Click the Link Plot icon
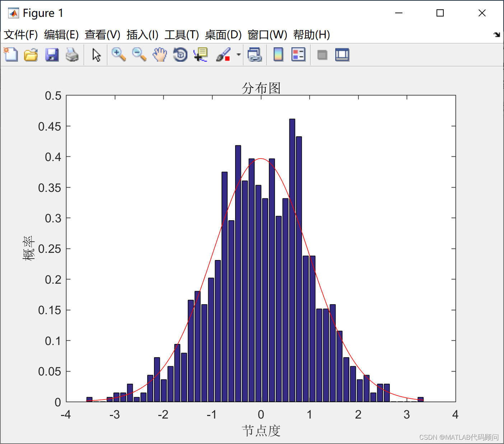 tap(255, 55)
